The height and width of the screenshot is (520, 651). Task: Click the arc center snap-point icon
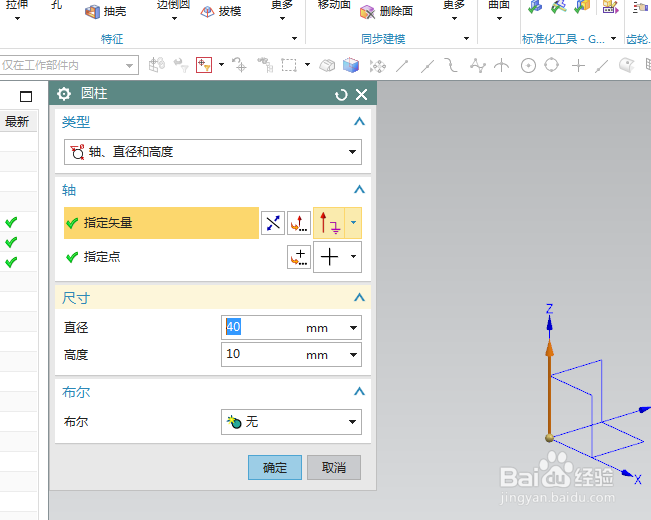528,66
